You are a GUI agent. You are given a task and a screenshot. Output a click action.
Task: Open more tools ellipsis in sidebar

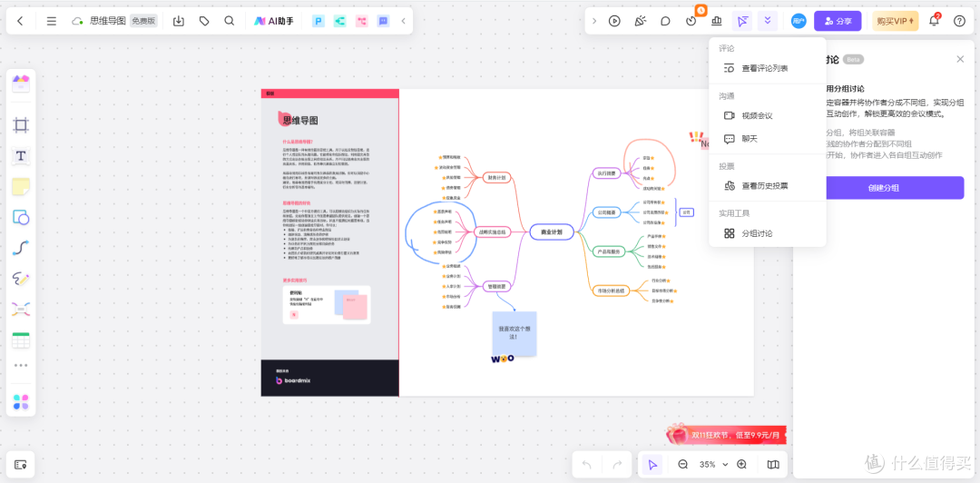point(21,365)
